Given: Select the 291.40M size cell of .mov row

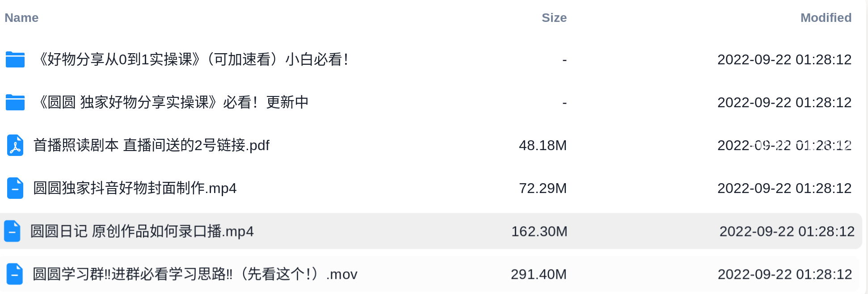Looking at the screenshot, I should click(539, 274).
